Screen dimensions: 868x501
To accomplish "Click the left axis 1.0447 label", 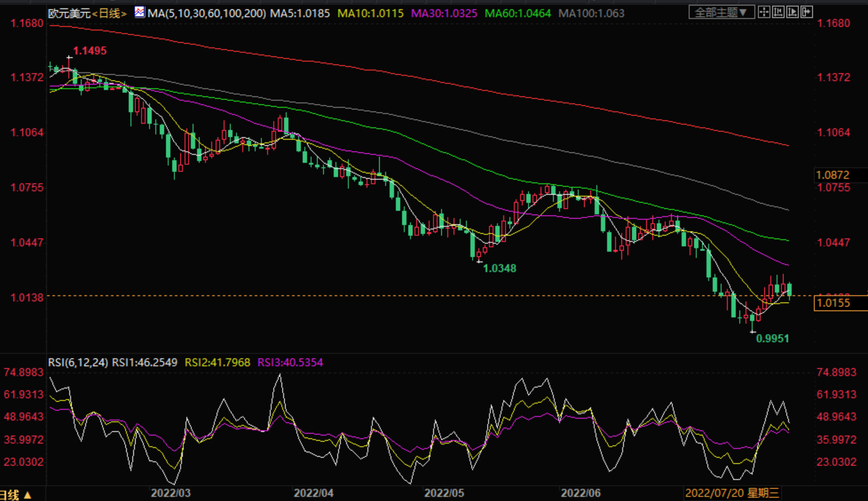I will [x=27, y=242].
